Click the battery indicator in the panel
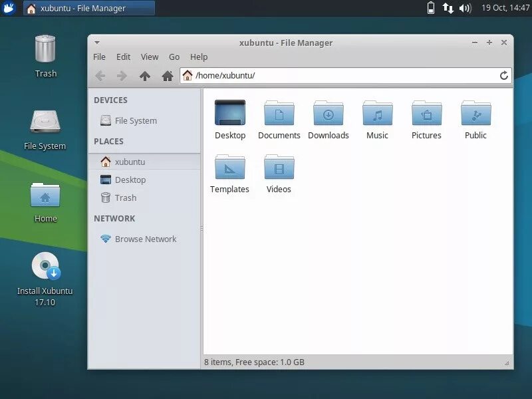This screenshot has width=532, height=399. click(431, 8)
